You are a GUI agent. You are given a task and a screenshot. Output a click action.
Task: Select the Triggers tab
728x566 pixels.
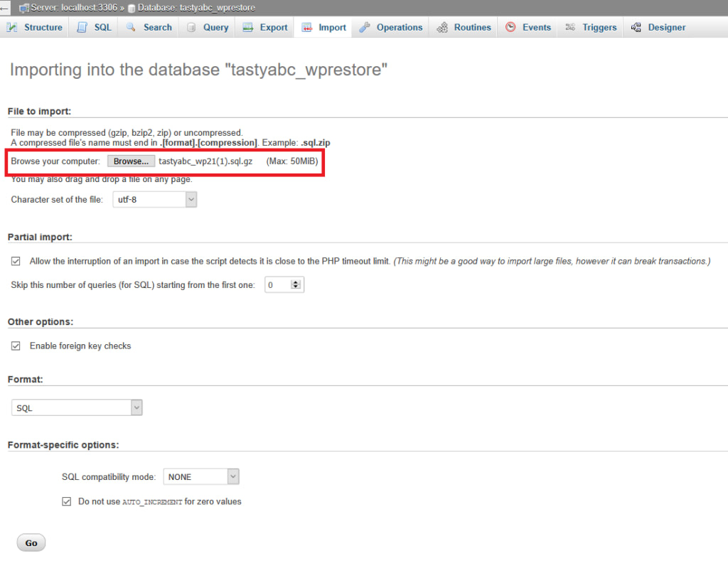pyautogui.click(x=590, y=27)
